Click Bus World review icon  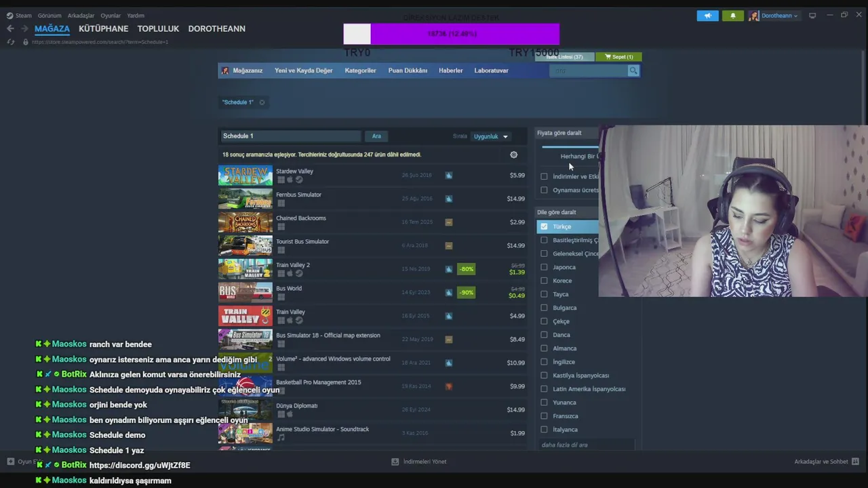point(449,293)
